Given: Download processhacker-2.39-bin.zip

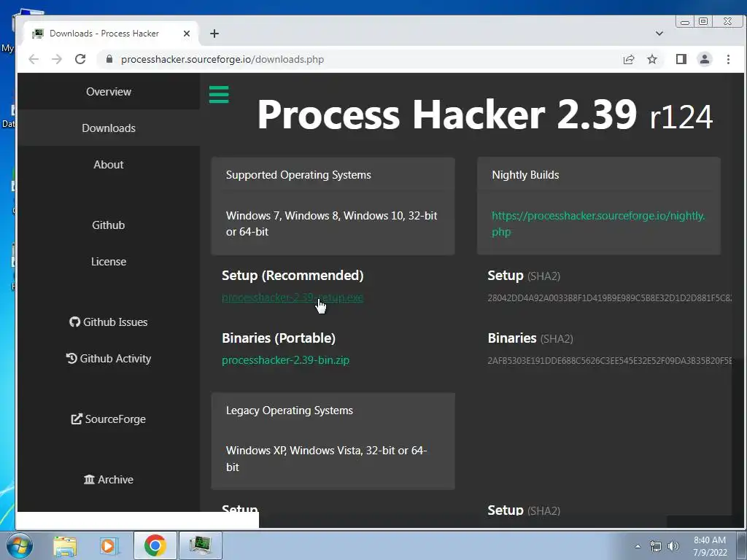Looking at the screenshot, I should pyautogui.click(x=285, y=360).
